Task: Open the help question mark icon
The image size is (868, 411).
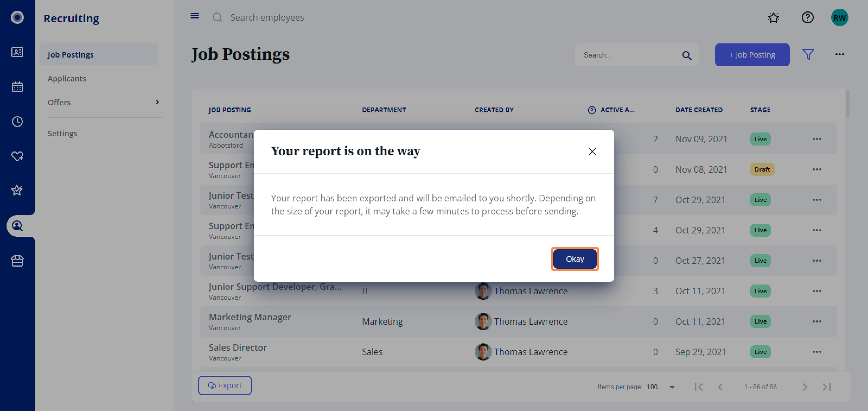Action: tap(807, 18)
